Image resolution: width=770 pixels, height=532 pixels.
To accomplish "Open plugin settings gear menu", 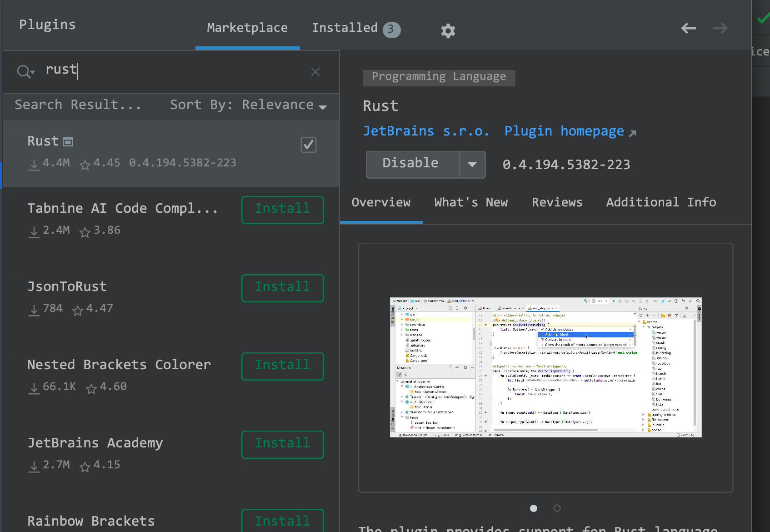I will [448, 30].
